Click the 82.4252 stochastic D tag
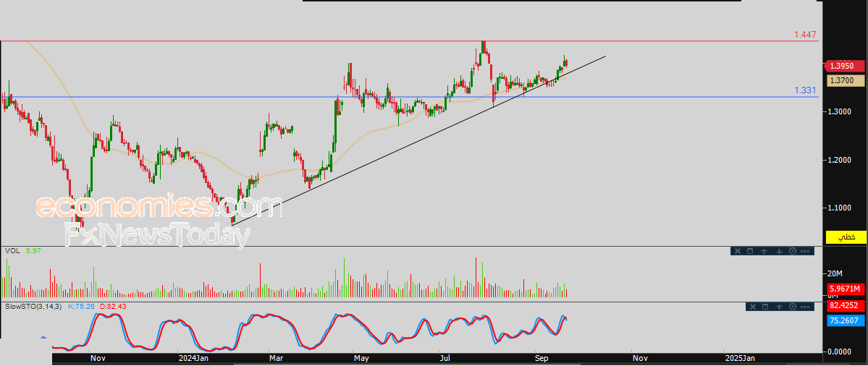The width and height of the screenshot is (868, 366). click(x=846, y=305)
